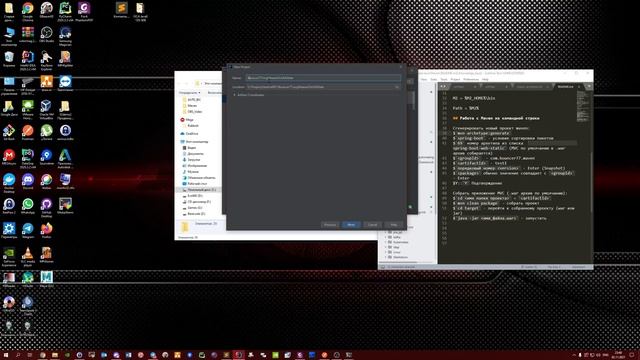
Task: Open Discord desktop shortcut
Action: (x=28, y=180)
